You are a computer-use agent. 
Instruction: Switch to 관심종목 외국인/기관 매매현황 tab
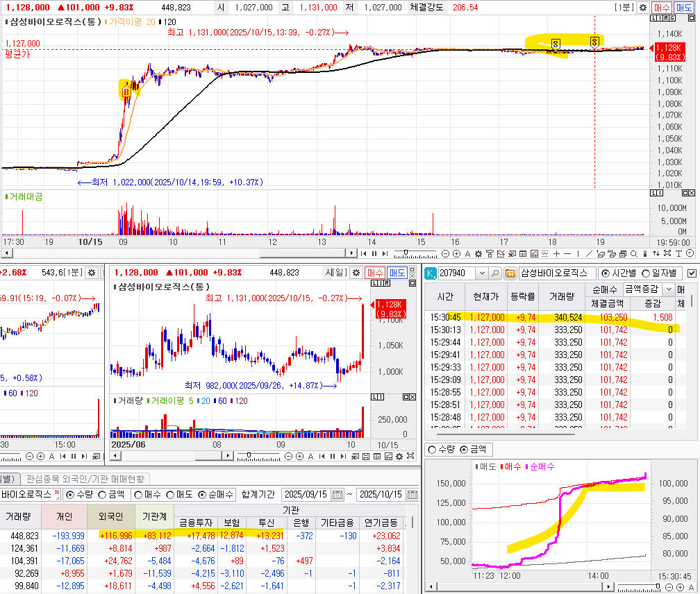[x=85, y=479]
